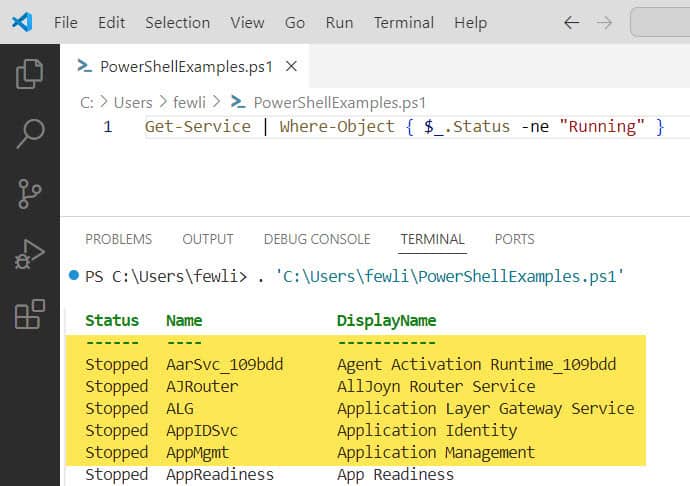
Task: Click App Readiness display name
Action: click(x=395, y=475)
